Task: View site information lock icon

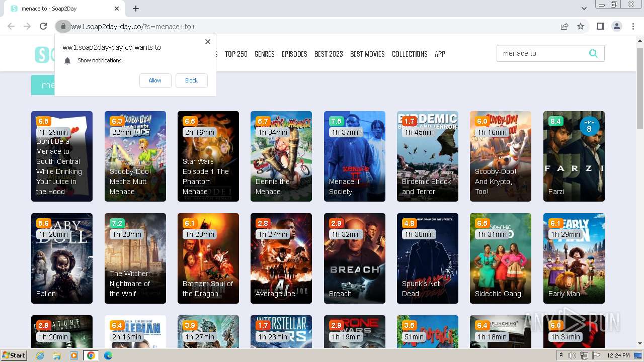Action: click(x=62, y=27)
